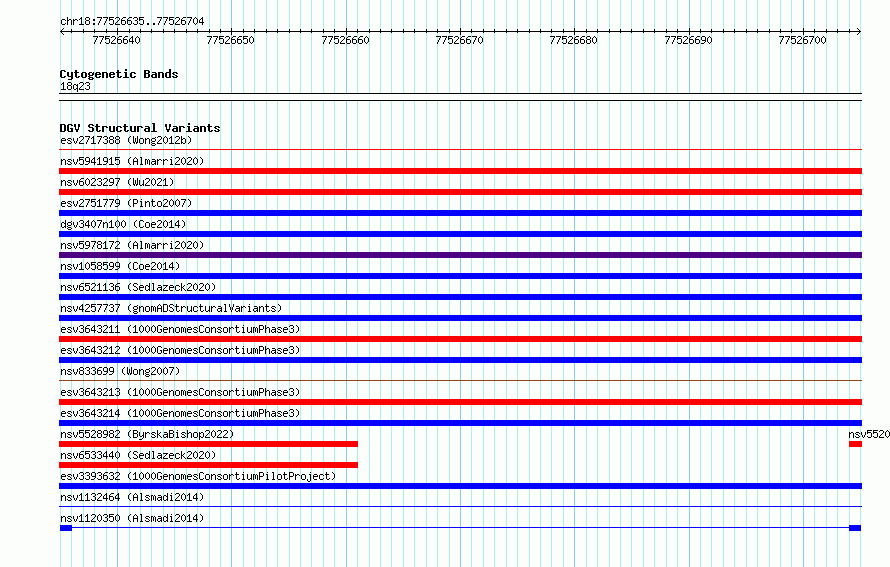Viewport: 890px width, 567px height.
Task: Click the esv2717388 (Wong2012b) variant label
Action: [126, 140]
